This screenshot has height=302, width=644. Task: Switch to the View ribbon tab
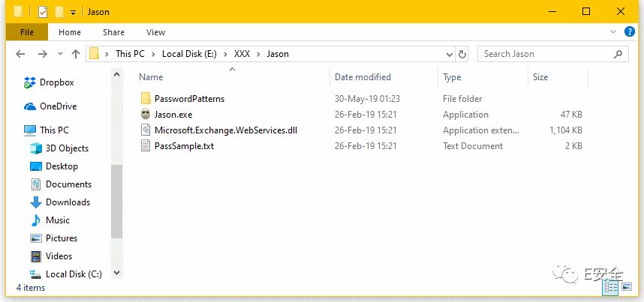click(155, 32)
